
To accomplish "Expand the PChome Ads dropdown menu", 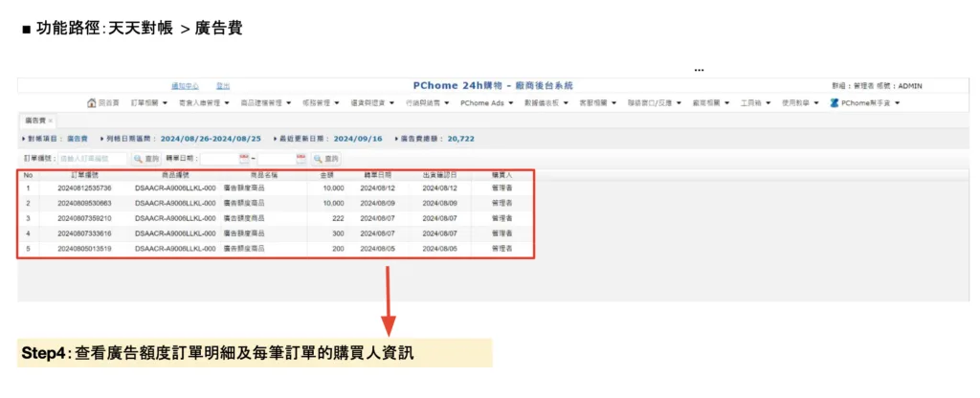I will (x=486, y=102).
